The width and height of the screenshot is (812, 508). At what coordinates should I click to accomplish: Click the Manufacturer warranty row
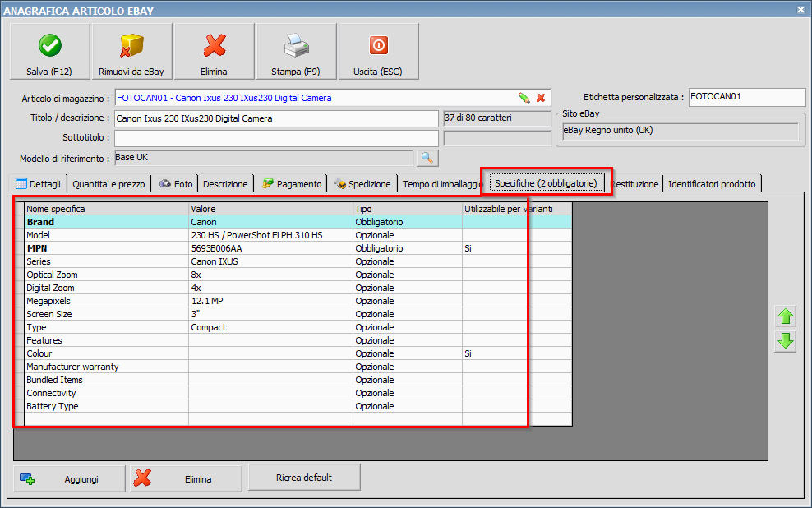pos(298,367)
